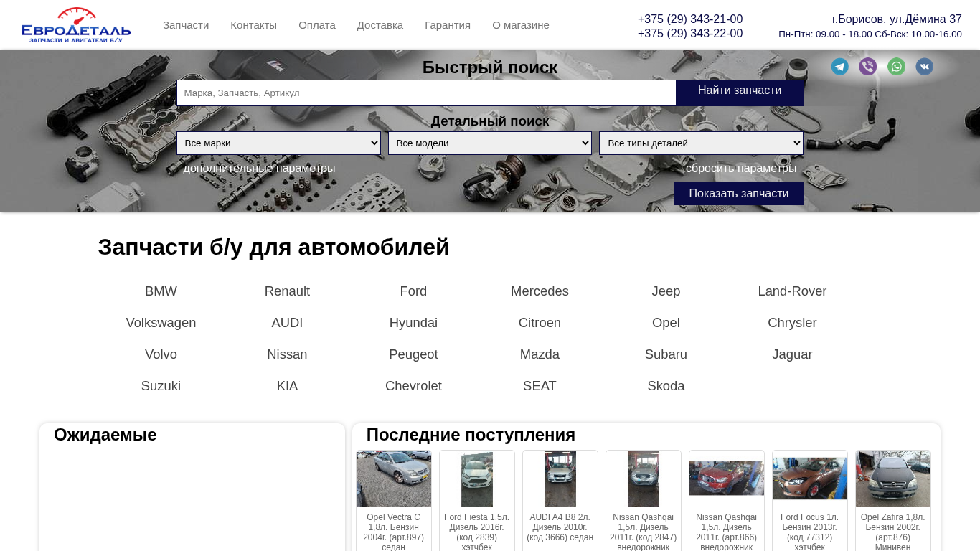This screenshot has height=551, width=980.
Task: Click the ЕвроДеталь logo
Action: (76, 25)
